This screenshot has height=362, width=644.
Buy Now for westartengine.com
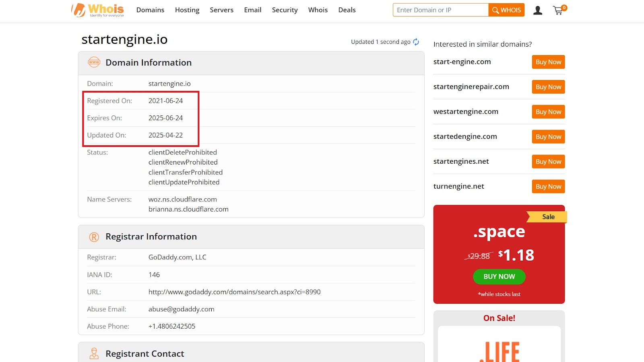(548, 112)
